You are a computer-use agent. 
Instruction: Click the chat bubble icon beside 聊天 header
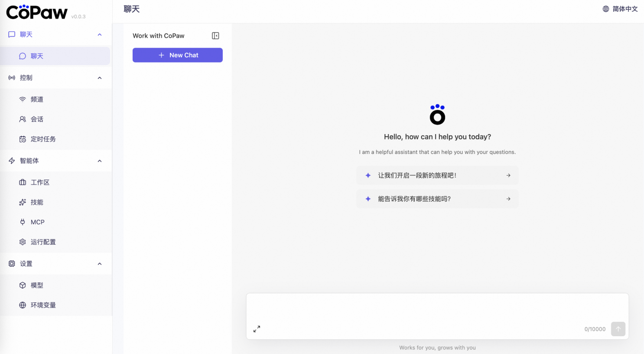point(12,34)
